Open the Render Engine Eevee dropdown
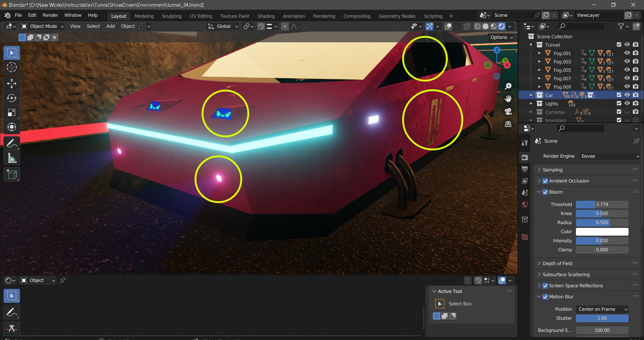644x340 pixels. pos(609,156)
